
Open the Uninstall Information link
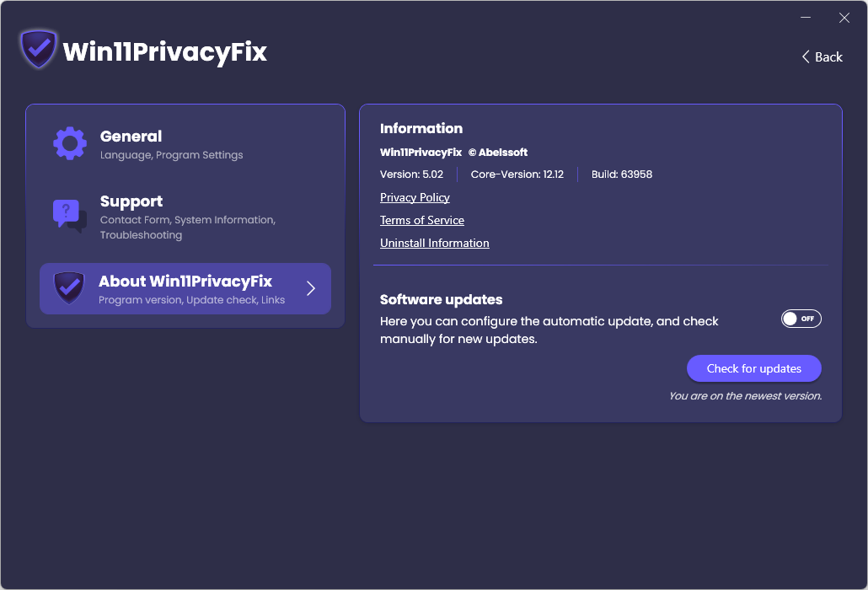(x=435, y=243)
